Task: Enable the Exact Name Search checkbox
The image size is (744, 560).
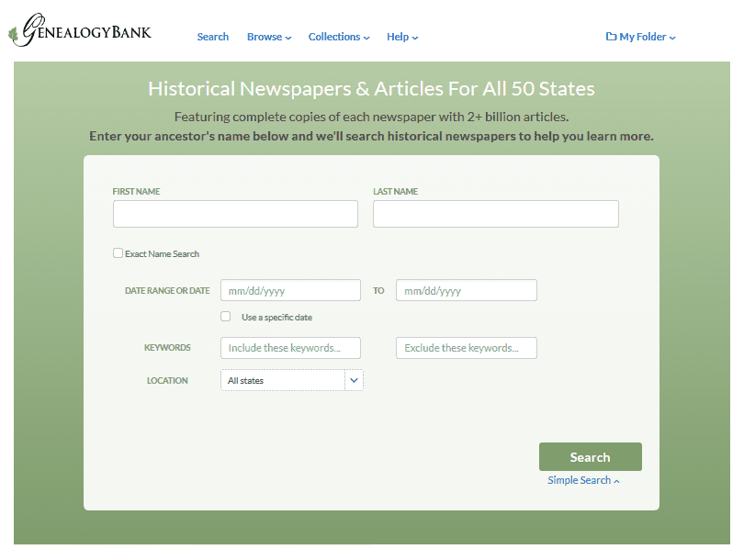Action: tap(118, 253)
